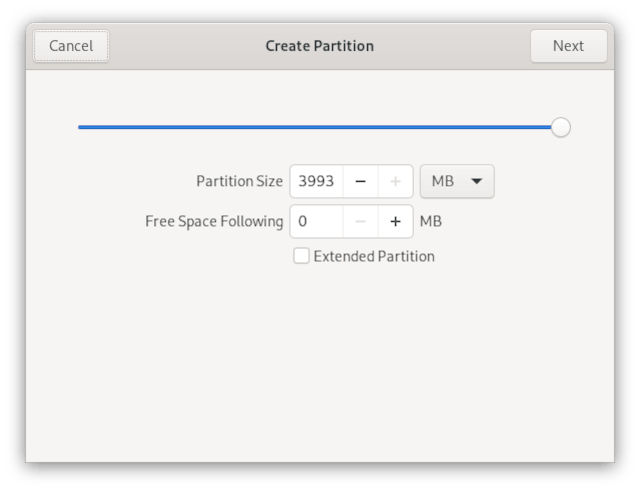Focus the Free Space Following value field
The width and height of the screenshot is (640, 491).
pyautogui.click(x=316, y=221)
